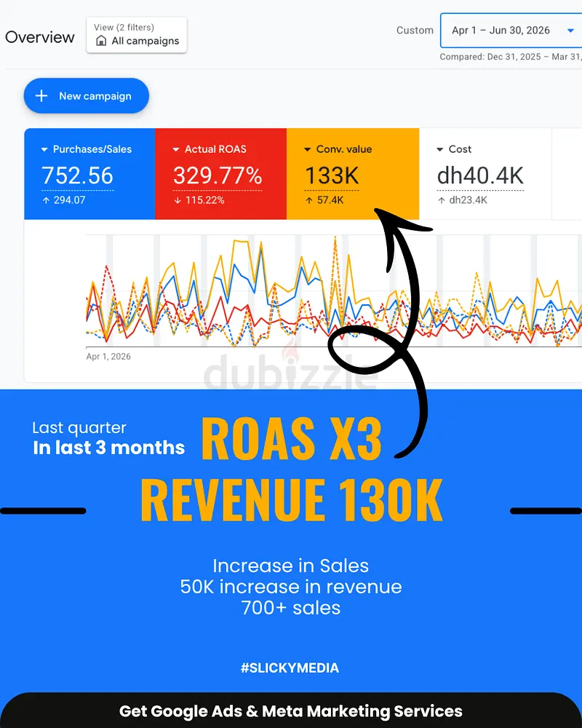582x728 pixels.
Task: Click the Apr 1, 2026 chart axis label
Action: (x=108, y=357)
